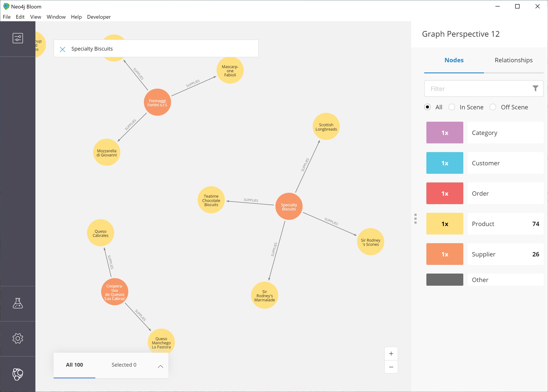Click the Graph Perspective 12 title
Screen dimensions: 548x392
coord(461,34)
